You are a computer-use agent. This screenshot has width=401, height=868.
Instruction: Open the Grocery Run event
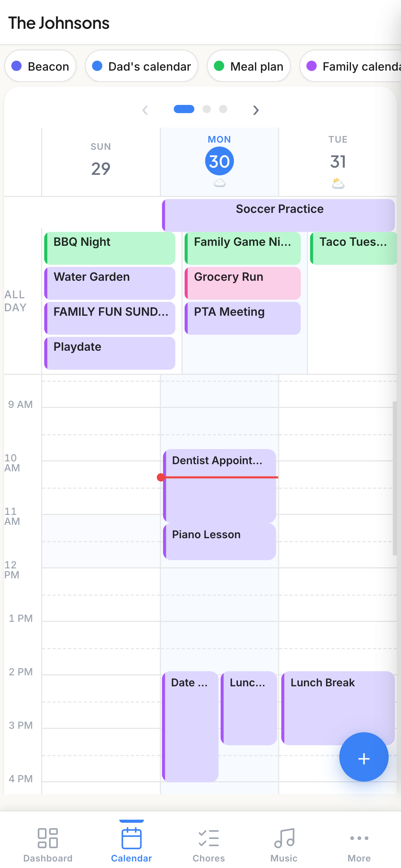[242, 283]
